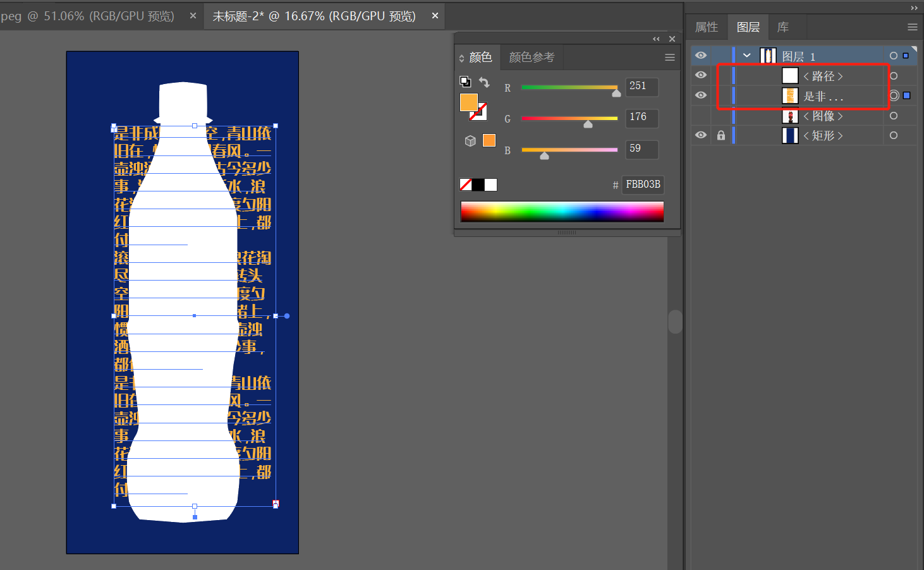Switch to the 颜色参考 tab
This screenshot has width=924, height=570.
[x=532, y=58]
